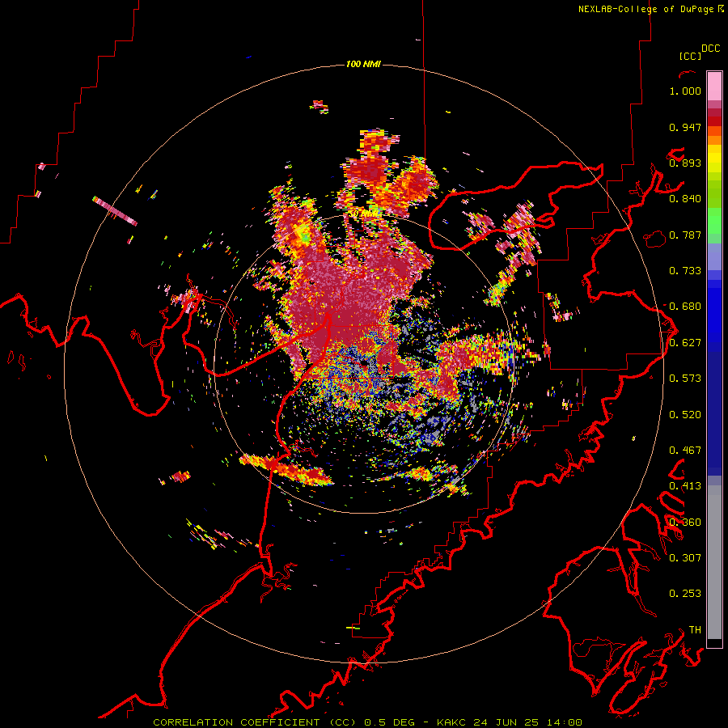Click the gray lower color bar segment

(x=714, y=562)
